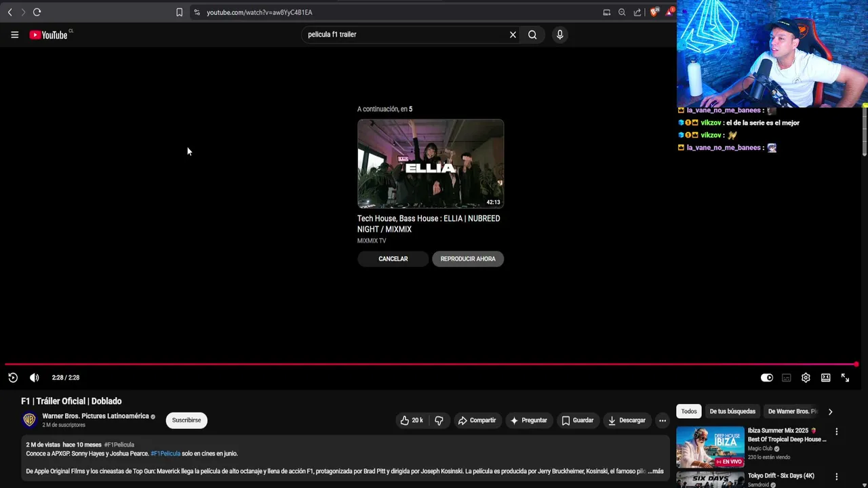Click the vikzov chat message 'el de la serie es el mejor'
This screenshot has width=868, height=488.
pyautogui.click(x=763, y=123)
